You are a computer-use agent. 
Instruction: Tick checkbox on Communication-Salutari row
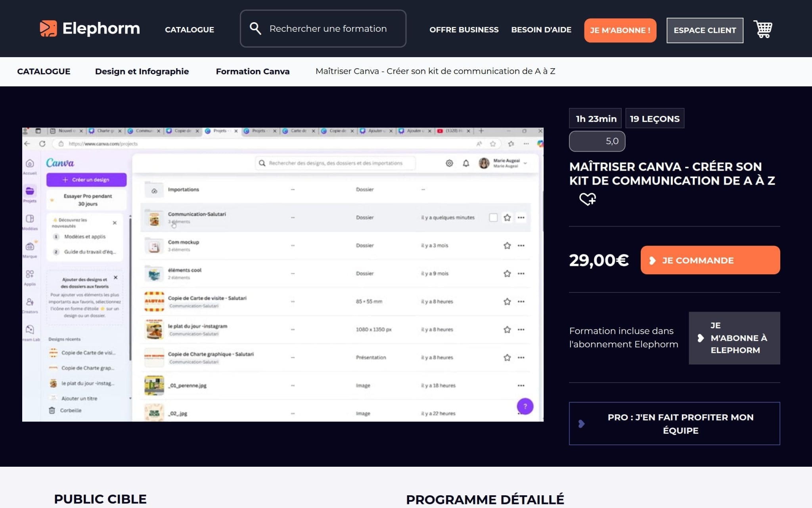(493, 217)
